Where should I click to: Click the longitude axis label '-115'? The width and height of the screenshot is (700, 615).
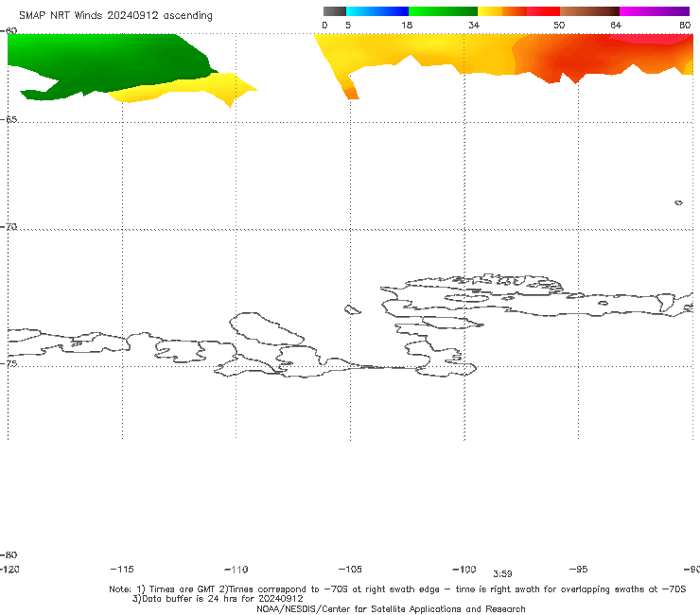[122, 569]
